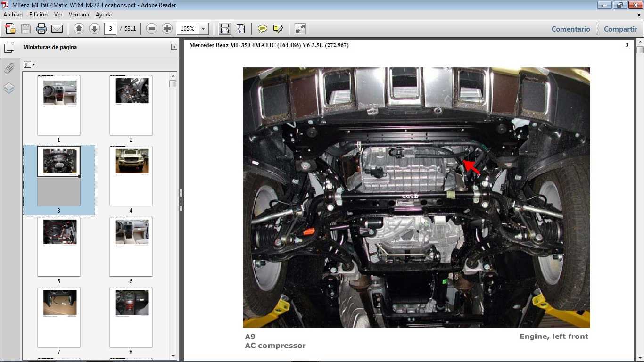The height and width of the screenshot is (362, 644).
Task: Click the A9 label text
Action: [x=250, y=337]
